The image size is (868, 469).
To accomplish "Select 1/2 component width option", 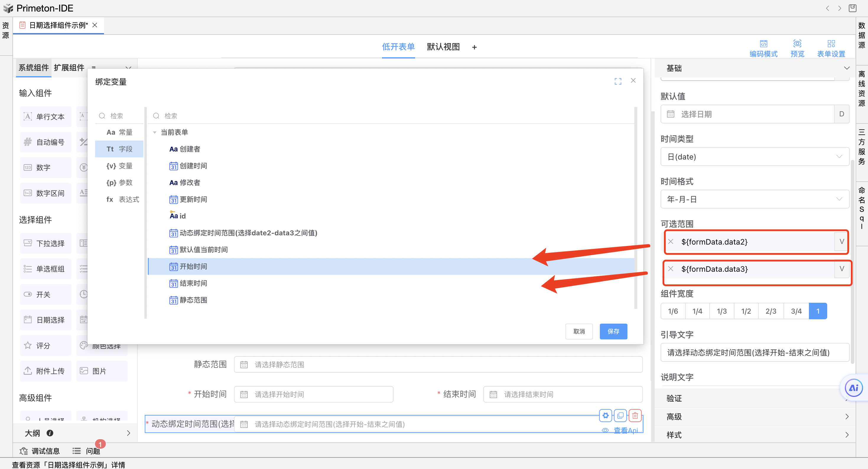I will (746, 311).
